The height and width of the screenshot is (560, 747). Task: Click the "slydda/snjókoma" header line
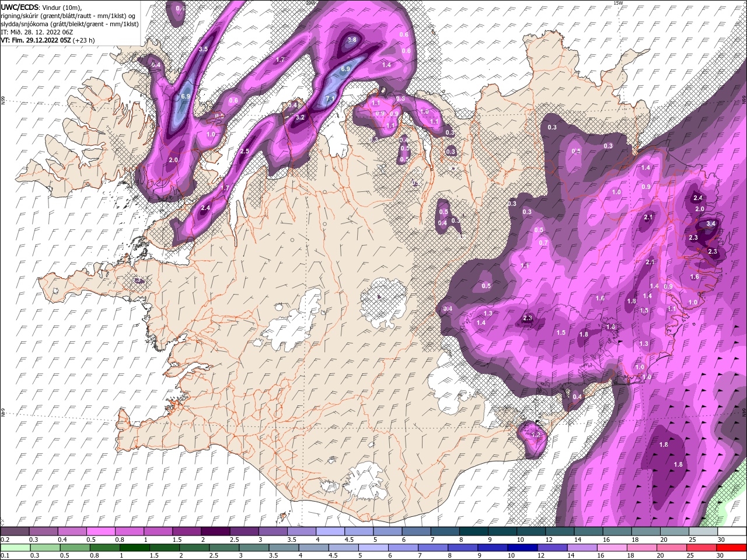[69, 24]
